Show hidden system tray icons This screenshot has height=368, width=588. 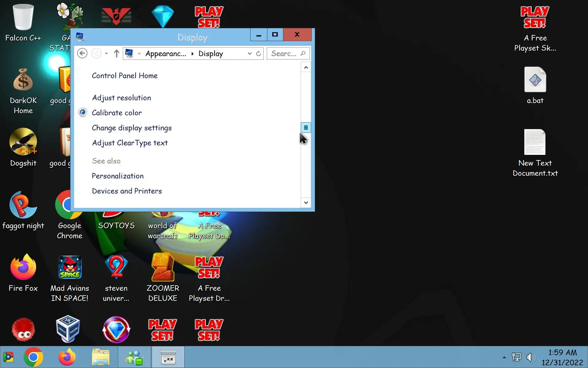[504, 357]
